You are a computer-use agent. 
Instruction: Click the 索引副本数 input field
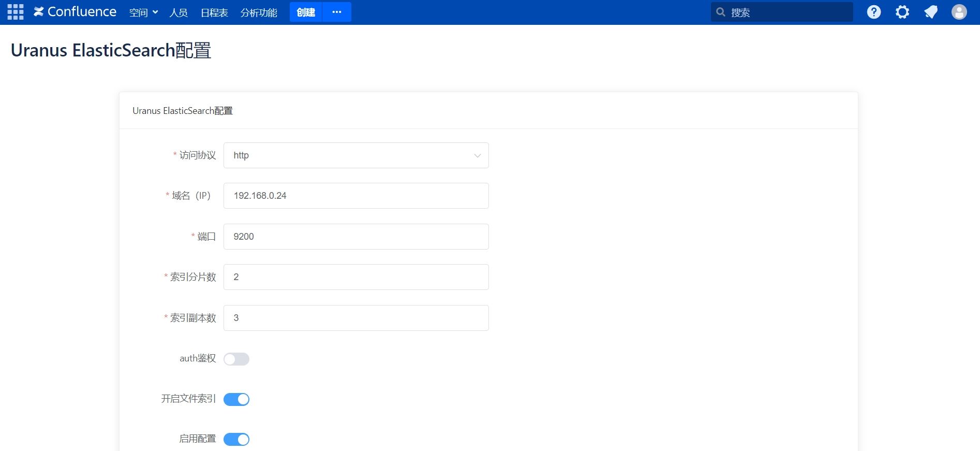(x=356, y=318)
